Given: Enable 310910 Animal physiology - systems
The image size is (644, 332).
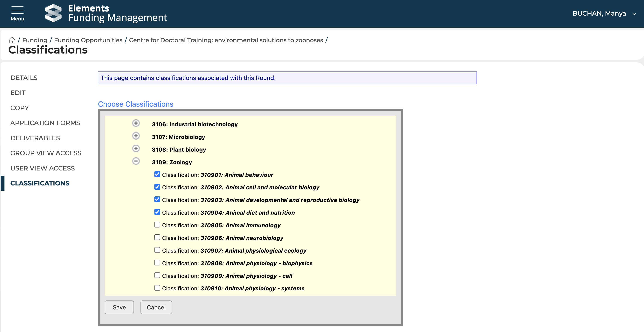Looking at the screenshot, I should coord(157,288).
